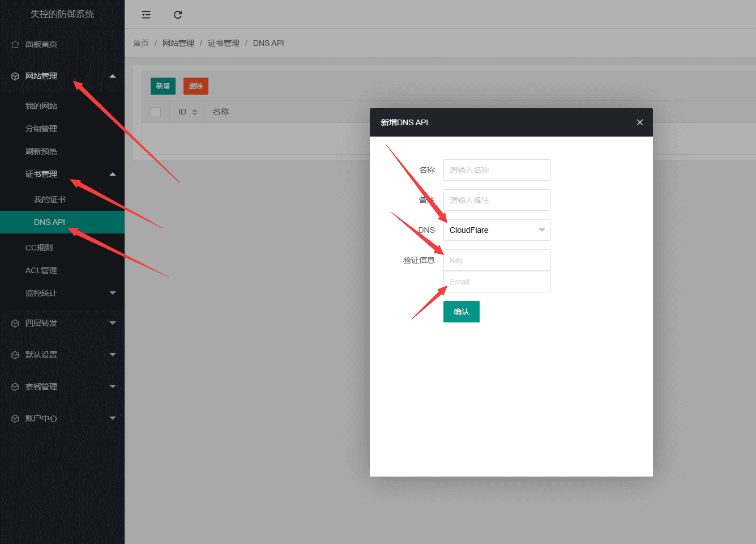Click the red 删除 button
Viewport: 756px width, 544px height.
pyautogui.click(x=196, y=86)
